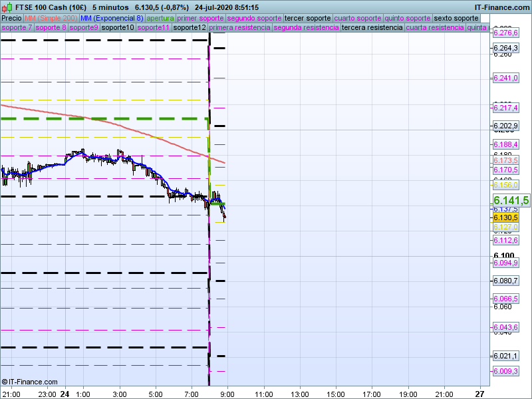Image resolution: width=532 pixels, height=399 pixels.
Task: Click the 6.202,9 price level label
Action: pyautogui.click(x=505, y=126)
